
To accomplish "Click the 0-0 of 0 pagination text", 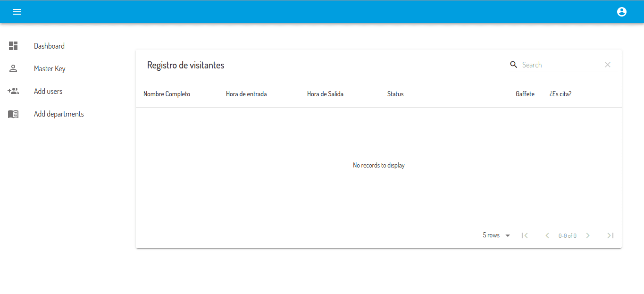I will coord(568,235).
